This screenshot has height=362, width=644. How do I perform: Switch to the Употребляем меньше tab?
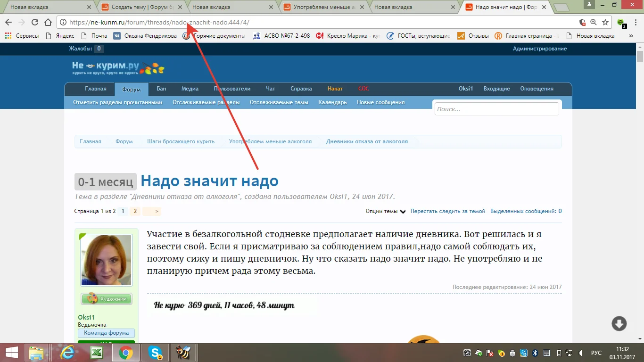coord(321,7)
